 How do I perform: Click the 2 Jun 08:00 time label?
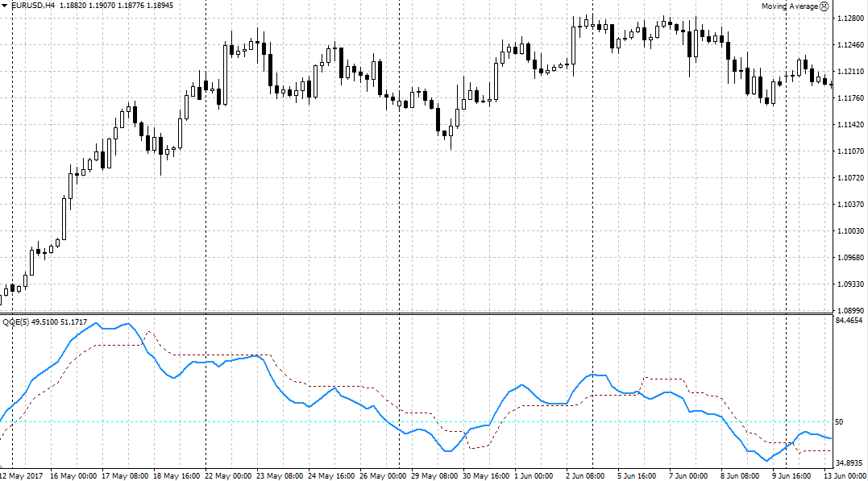pos(590,475)
